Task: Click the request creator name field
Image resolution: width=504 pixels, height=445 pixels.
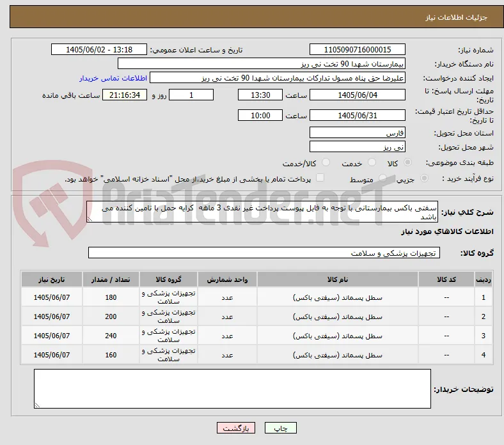Action: point(278,78)
